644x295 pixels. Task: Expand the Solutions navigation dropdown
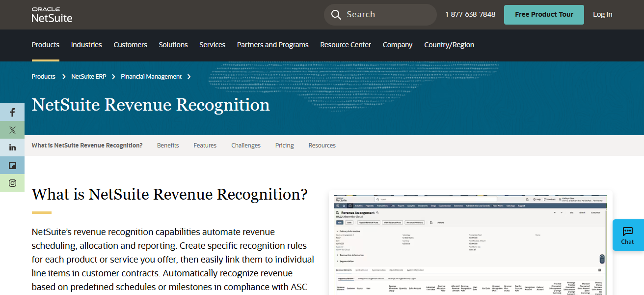point(173,45)
